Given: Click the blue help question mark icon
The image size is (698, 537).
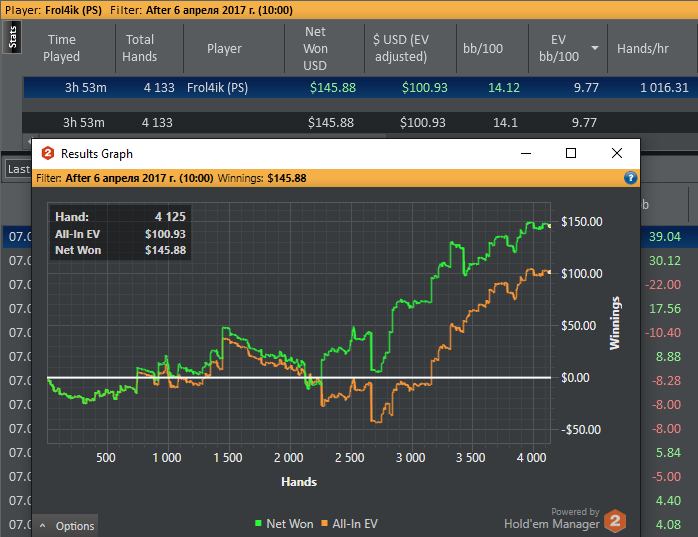Looking at the screenshot, I should click(x=630, y=178).
